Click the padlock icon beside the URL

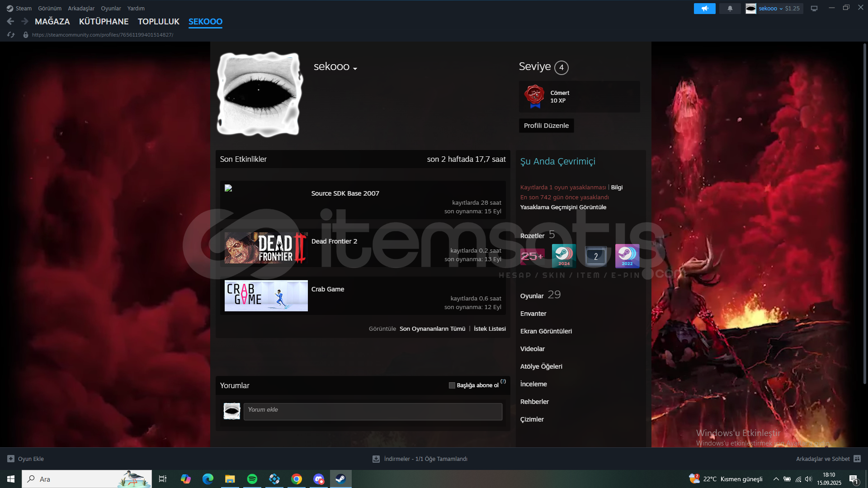[x=26, y=35]
